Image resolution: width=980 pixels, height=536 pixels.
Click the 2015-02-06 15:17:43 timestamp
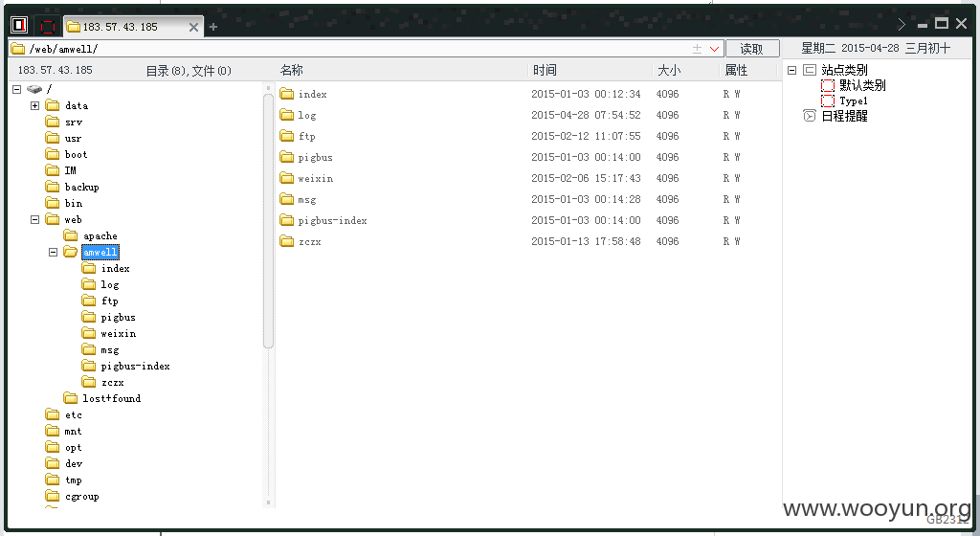click(586, 178)
